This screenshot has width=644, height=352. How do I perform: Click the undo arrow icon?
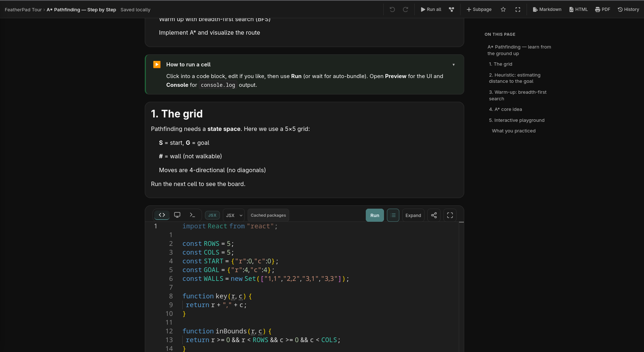(x=392, y=9)
